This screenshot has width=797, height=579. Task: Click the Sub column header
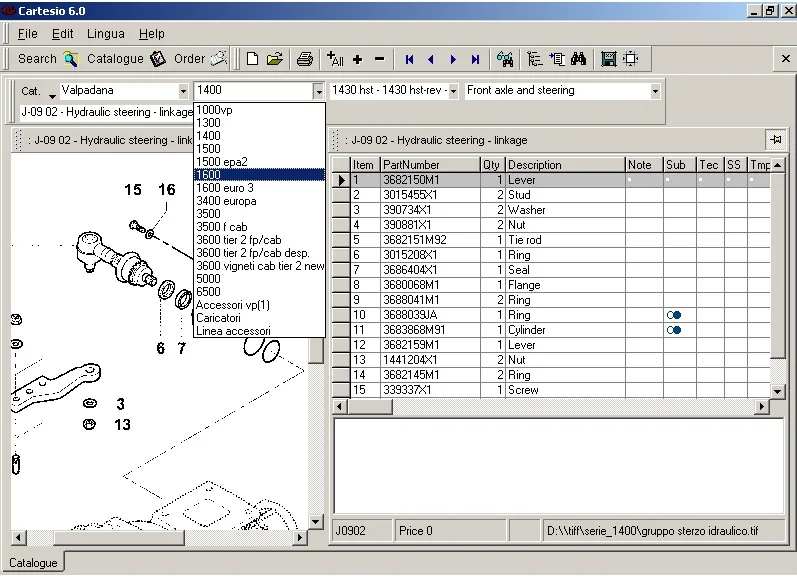click(x=680, y=165)
